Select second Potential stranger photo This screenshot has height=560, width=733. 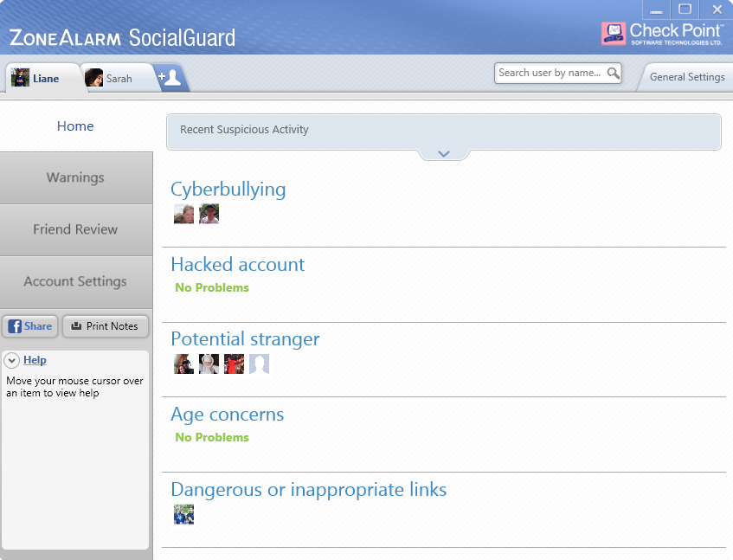(x=209, y=364)
